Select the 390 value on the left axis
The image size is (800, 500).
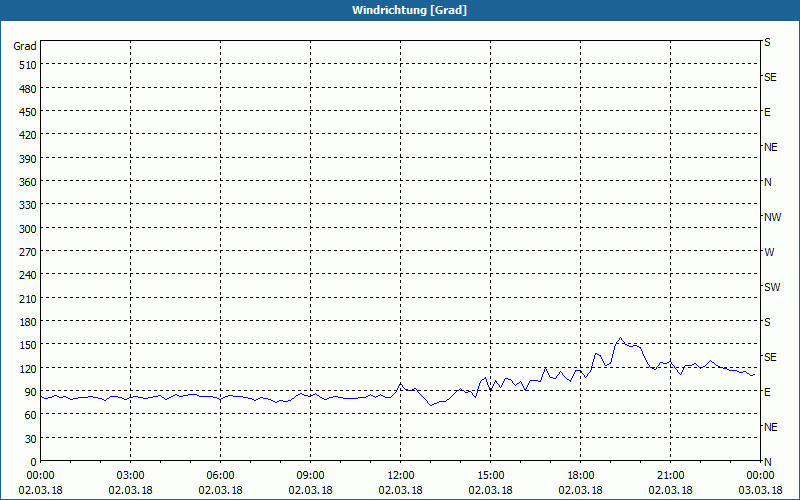[28, 159]
